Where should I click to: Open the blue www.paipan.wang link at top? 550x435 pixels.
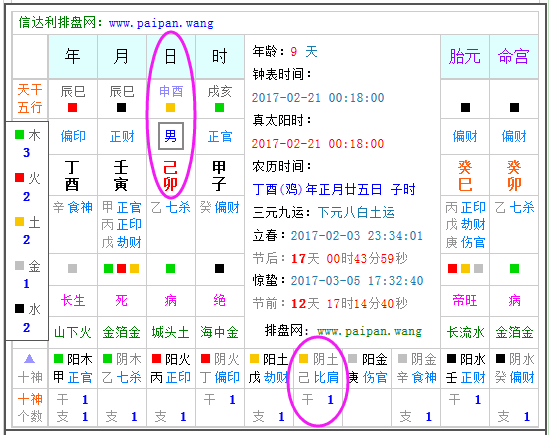pyautogui.click(x=161, y=23)
